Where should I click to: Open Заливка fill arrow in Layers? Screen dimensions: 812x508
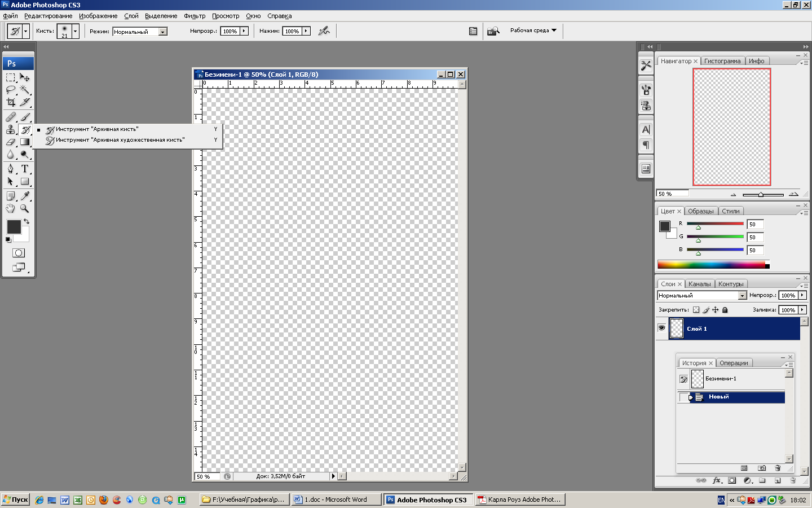tap(802, 310)
